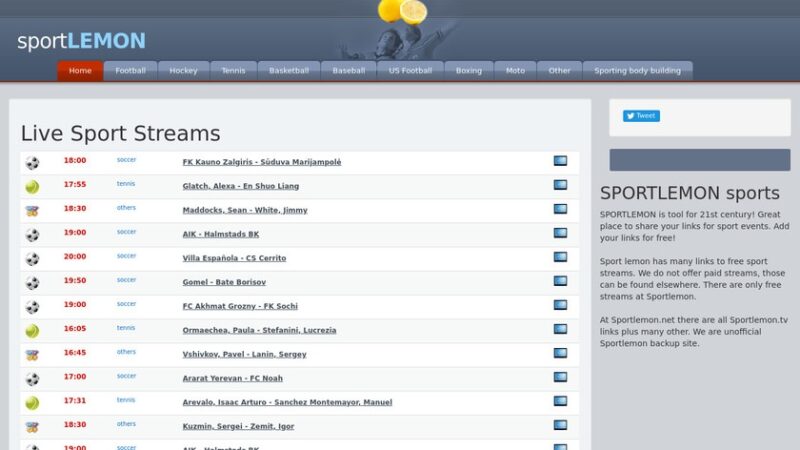Image resolution: width=800 pixels, height=450 pixels.
Task: Click the soccer ball icon for FK Kauno Zalgiris row
Action: (x=32, y=163)
